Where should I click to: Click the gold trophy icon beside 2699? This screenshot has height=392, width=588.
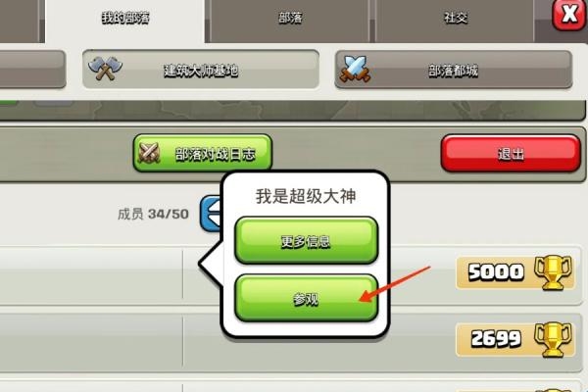[553, 339]
